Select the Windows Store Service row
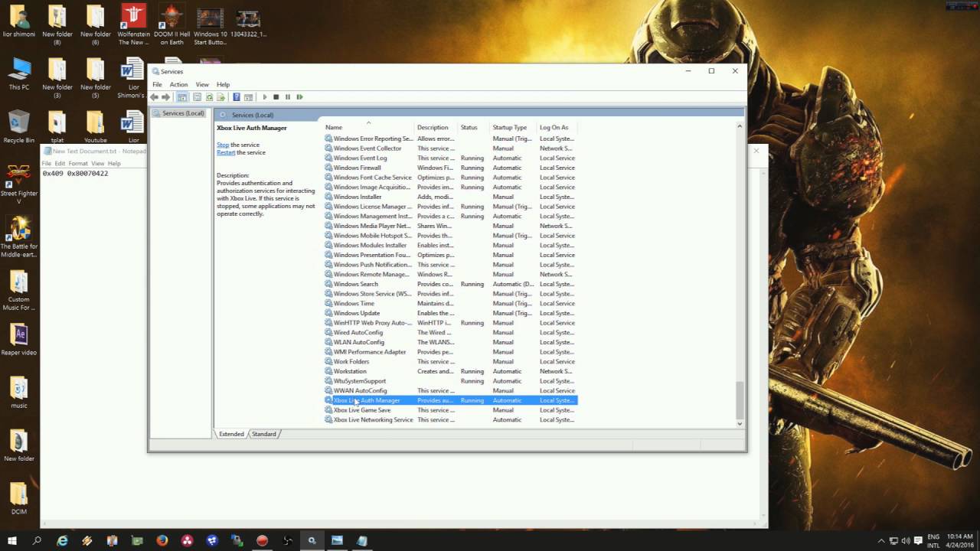The height and width of the screenshot is (551, 980). pyautogui.click(x=450, y=294)
